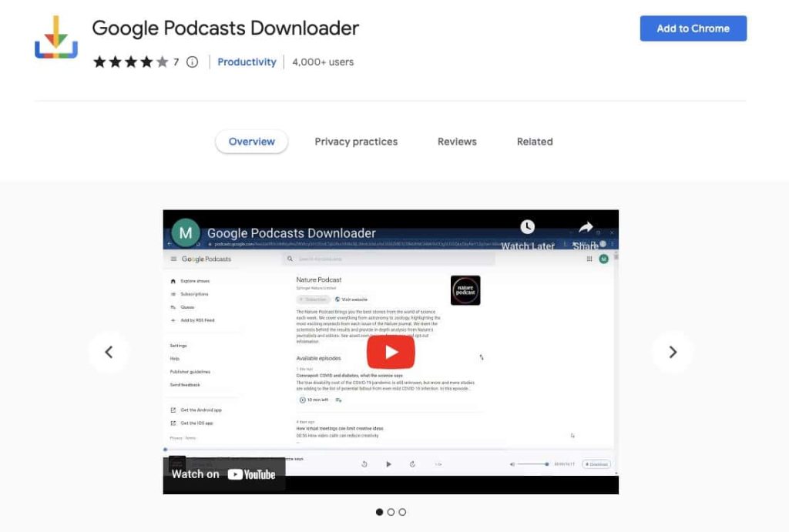789x532 pixels.
Task: Click the replay icon in the episode player bar
Action: pos(364,464)
